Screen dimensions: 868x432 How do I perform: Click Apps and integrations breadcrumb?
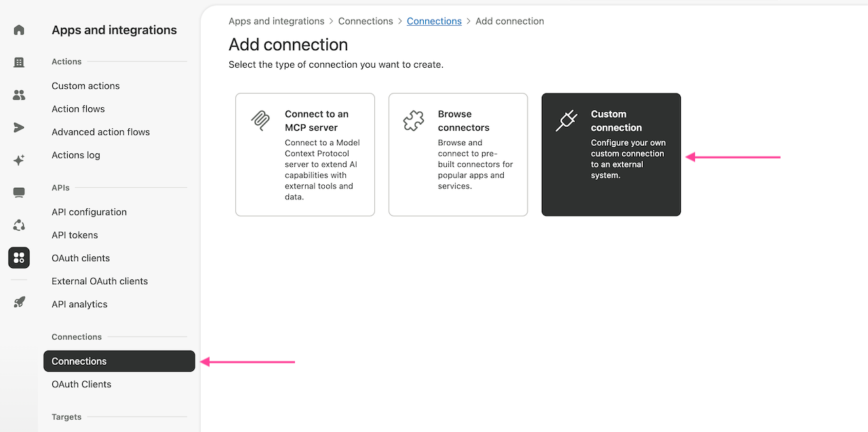pyautogui.click(x=277, y=21)
